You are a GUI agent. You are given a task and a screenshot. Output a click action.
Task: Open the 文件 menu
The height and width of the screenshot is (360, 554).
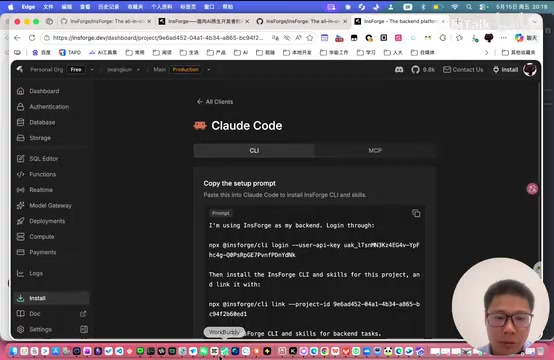(x=48, y=7)
